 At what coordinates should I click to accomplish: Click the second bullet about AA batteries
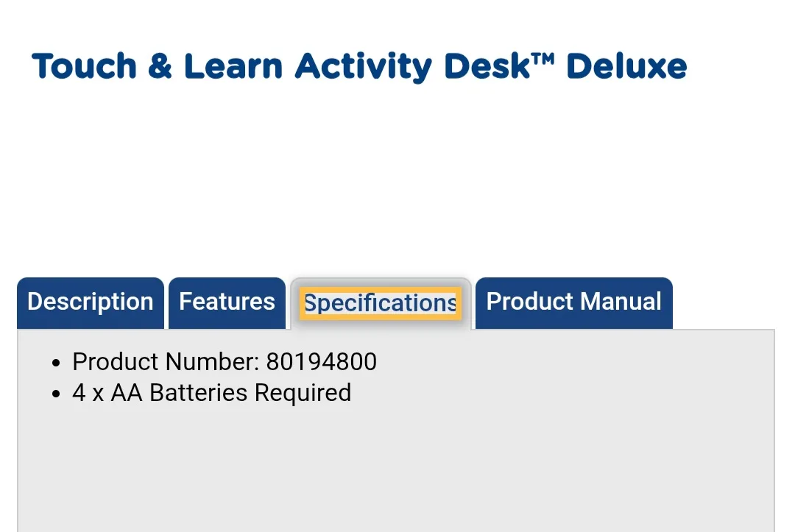point(211,392)
